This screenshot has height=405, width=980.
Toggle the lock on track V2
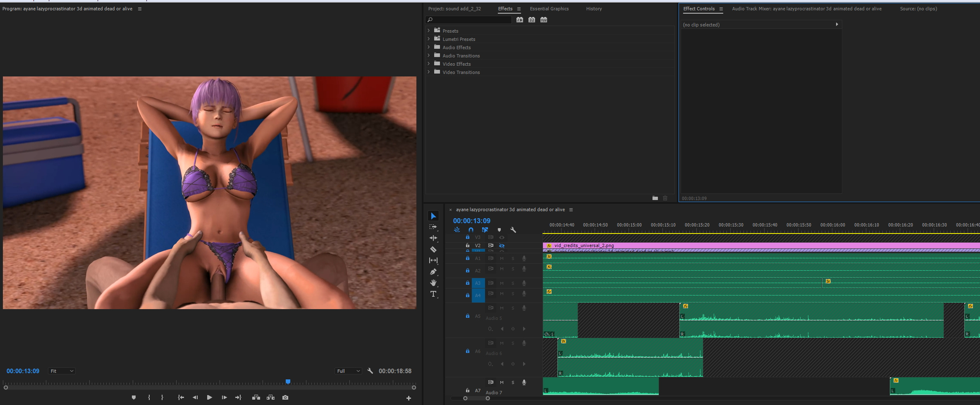468,245
